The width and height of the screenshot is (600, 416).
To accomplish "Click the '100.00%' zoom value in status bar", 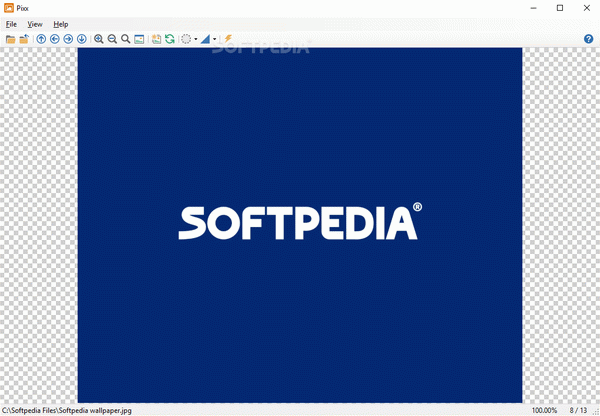I will (545, 411).
